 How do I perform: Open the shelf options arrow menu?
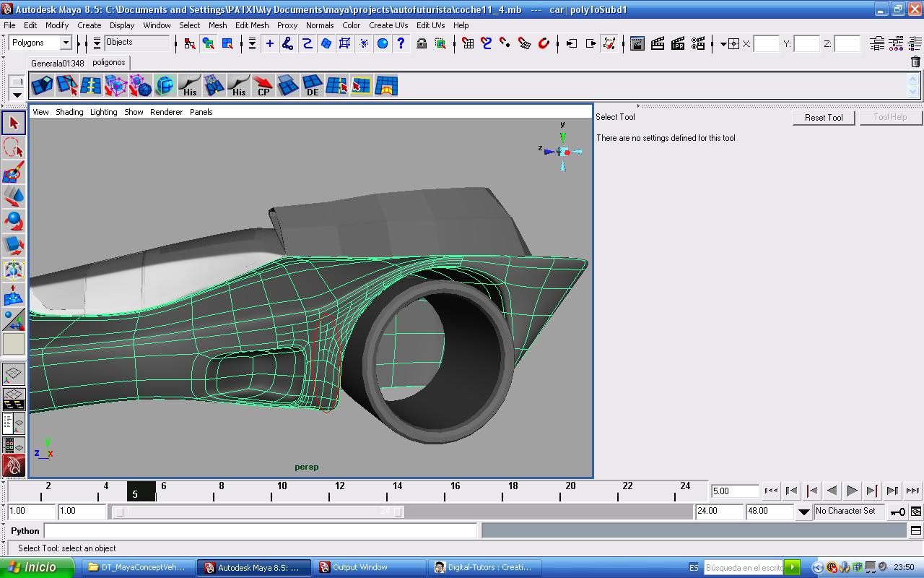17,95
